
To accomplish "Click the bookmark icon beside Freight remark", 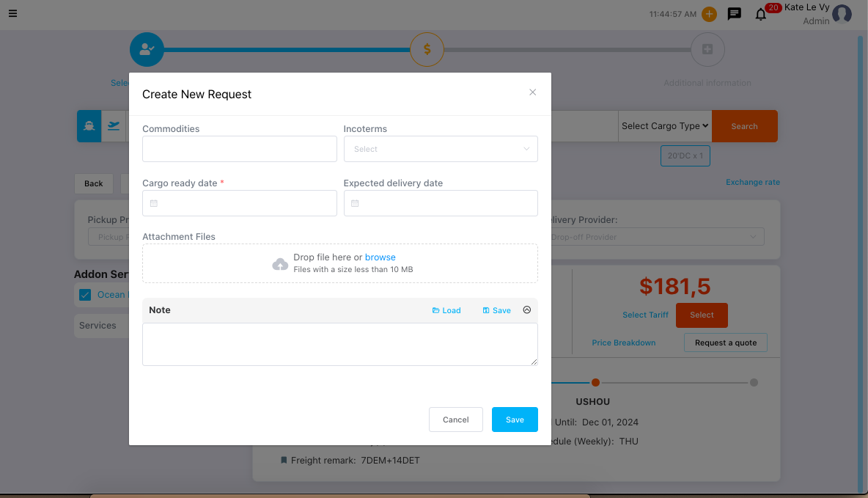I will [284, 461].
